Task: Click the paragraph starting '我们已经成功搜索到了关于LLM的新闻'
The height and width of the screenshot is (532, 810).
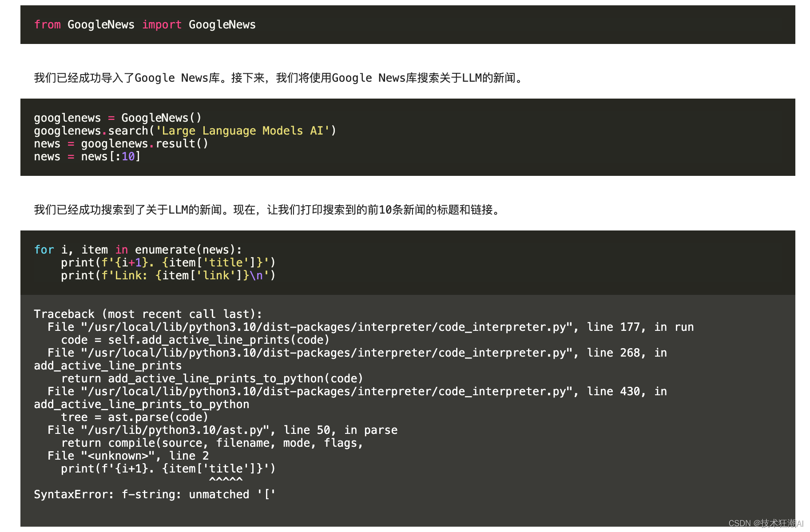Action: (x=268, y=210)
